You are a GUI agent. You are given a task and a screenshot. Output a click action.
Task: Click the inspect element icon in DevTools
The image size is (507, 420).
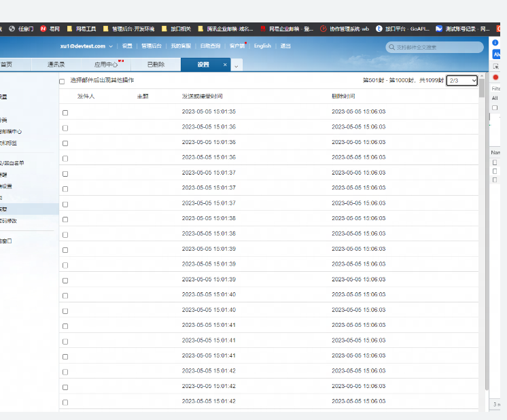coord(495,67)
